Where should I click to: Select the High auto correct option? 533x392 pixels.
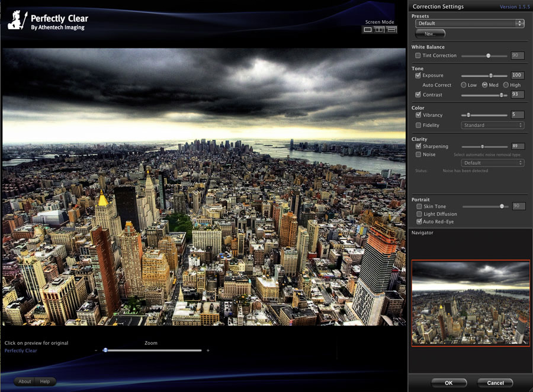tap(505, 85)
